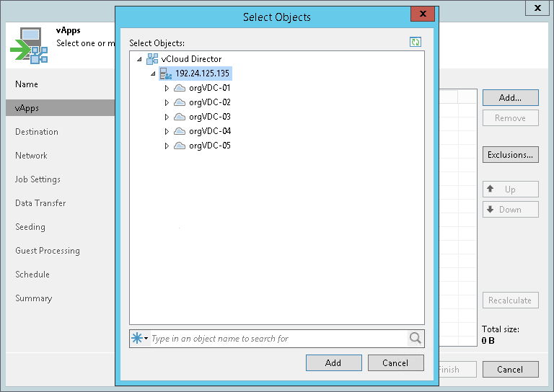Viewport: 554px width, 392px height.
Task: Expand orgVDC-05
Action: click(167, 146)
